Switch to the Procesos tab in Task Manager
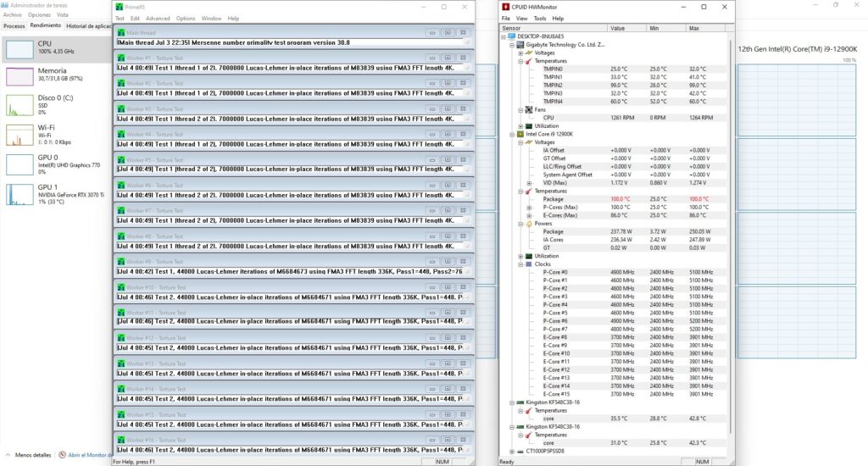This screenshot has height=466, width=868. (x=14, y=26)
